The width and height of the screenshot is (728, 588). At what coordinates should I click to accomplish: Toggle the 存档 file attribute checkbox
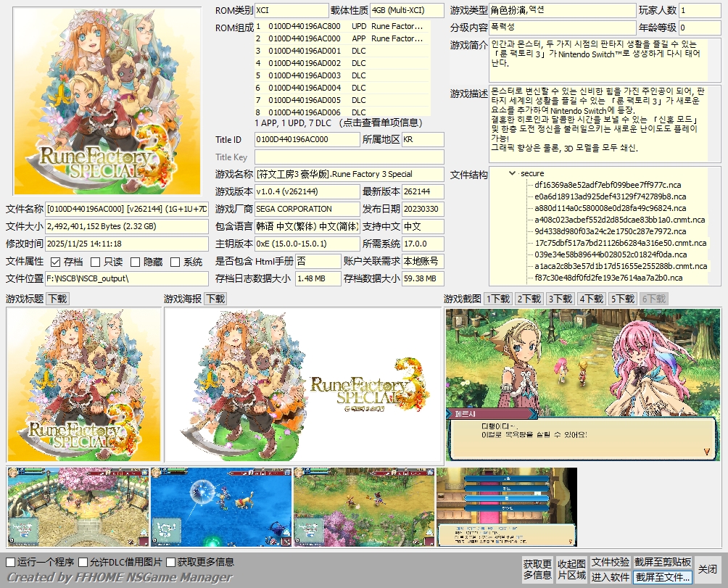point(56,262)
